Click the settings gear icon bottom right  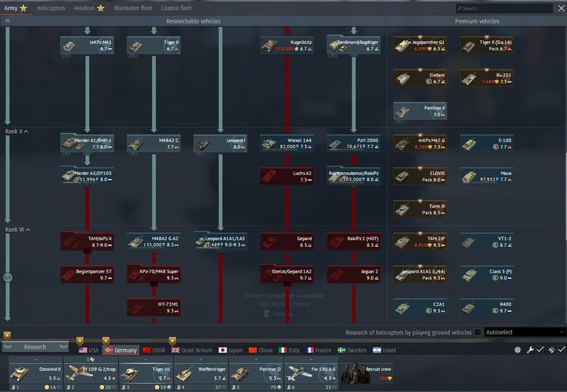click(x=518, y=350)
